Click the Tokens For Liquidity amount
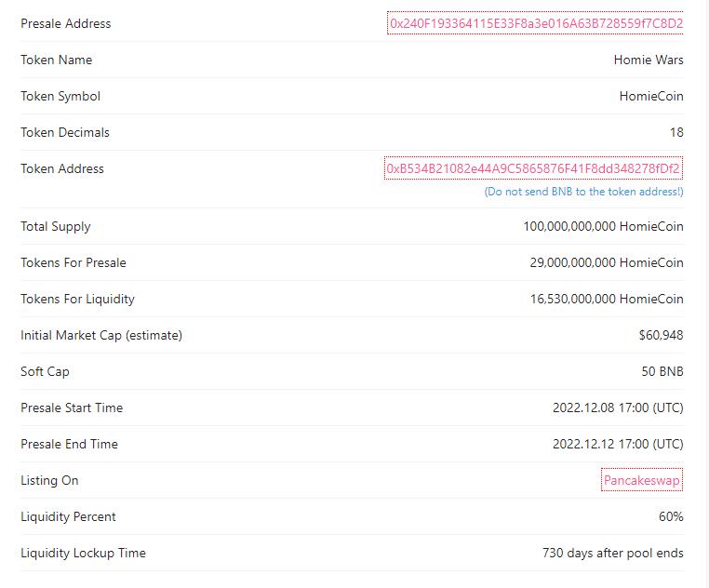Screen dimensions: 709x588 click(x=607, y=299)
